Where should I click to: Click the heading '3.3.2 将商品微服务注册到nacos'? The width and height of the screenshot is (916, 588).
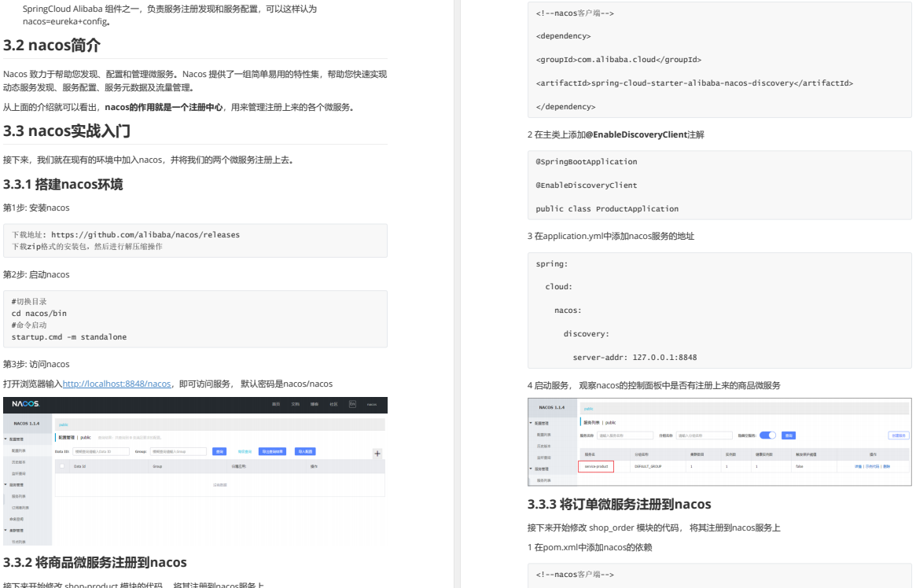click(x=94, y=562)
